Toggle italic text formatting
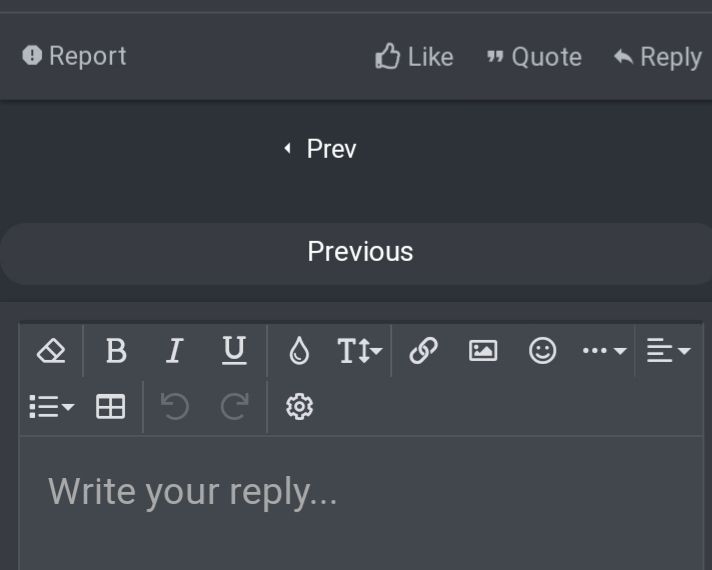 [x=175, y=351]
